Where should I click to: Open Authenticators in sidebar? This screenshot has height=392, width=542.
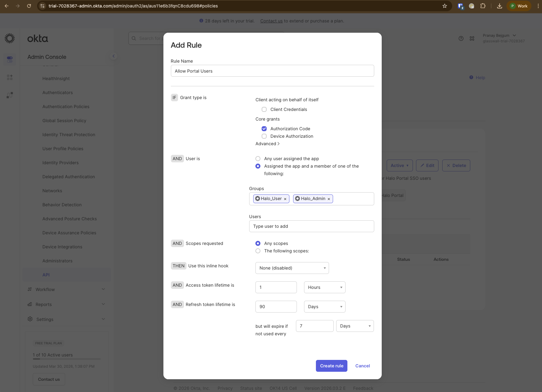click(58, 93)
